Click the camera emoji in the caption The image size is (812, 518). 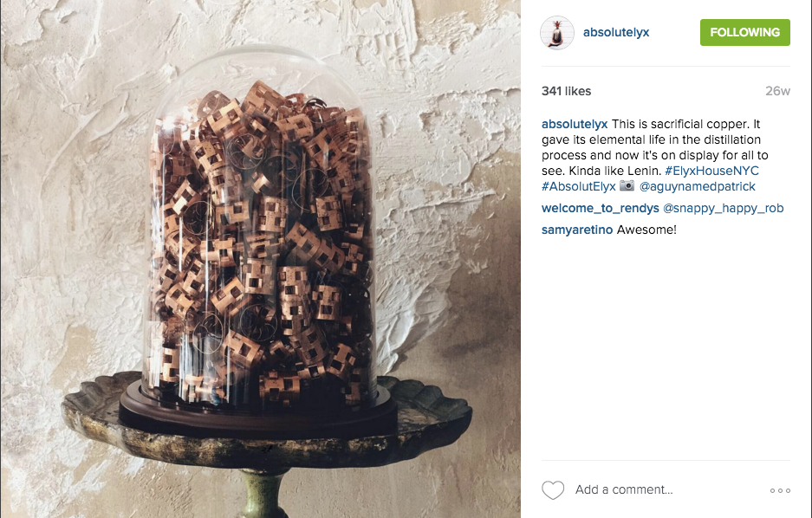click(x=627, y=185)
